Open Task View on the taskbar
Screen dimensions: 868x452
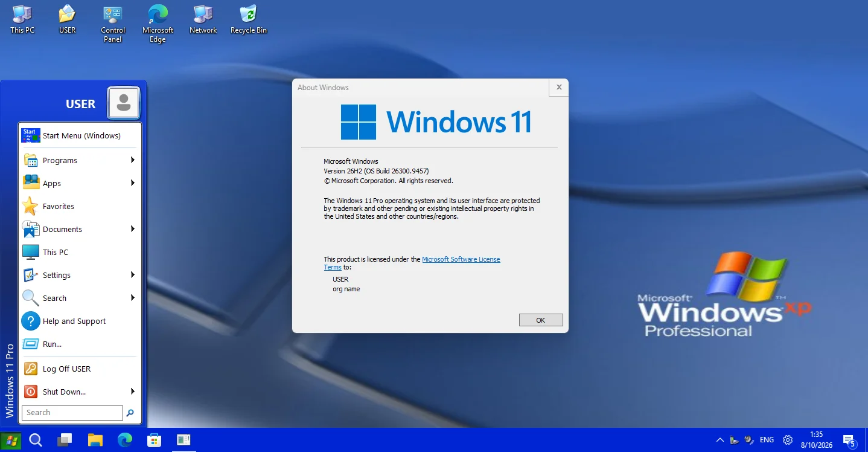[65, 440]
